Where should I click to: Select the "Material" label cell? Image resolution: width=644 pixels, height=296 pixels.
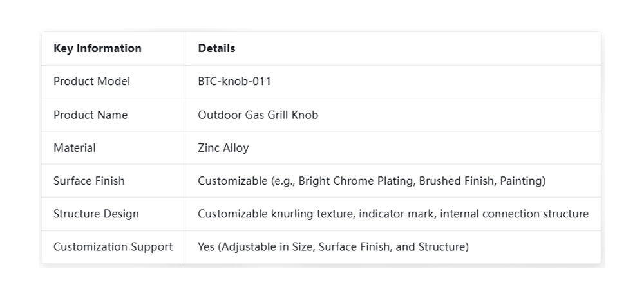(x=74, y=148)
